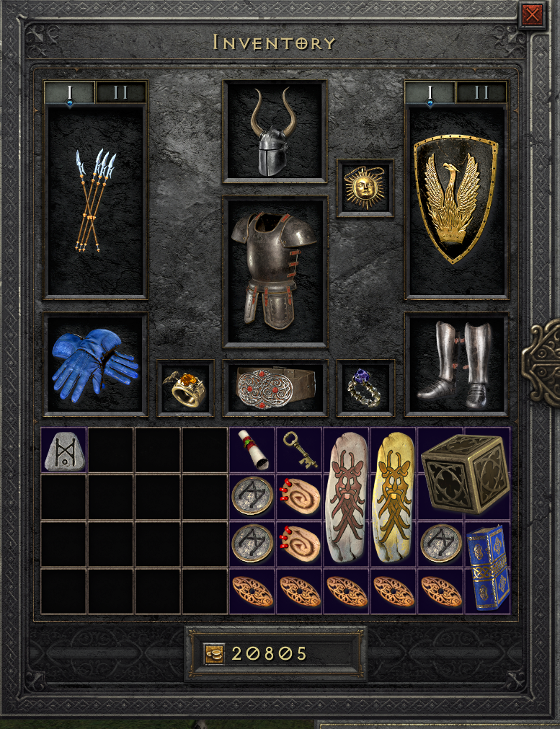
Task: Click the equipped blue gloves
Action: click(95, 365)
